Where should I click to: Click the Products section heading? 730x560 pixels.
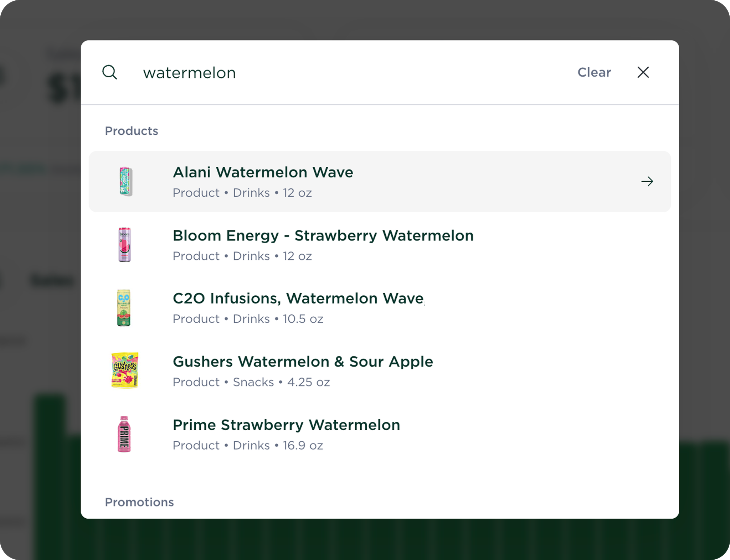pos(131,131)
